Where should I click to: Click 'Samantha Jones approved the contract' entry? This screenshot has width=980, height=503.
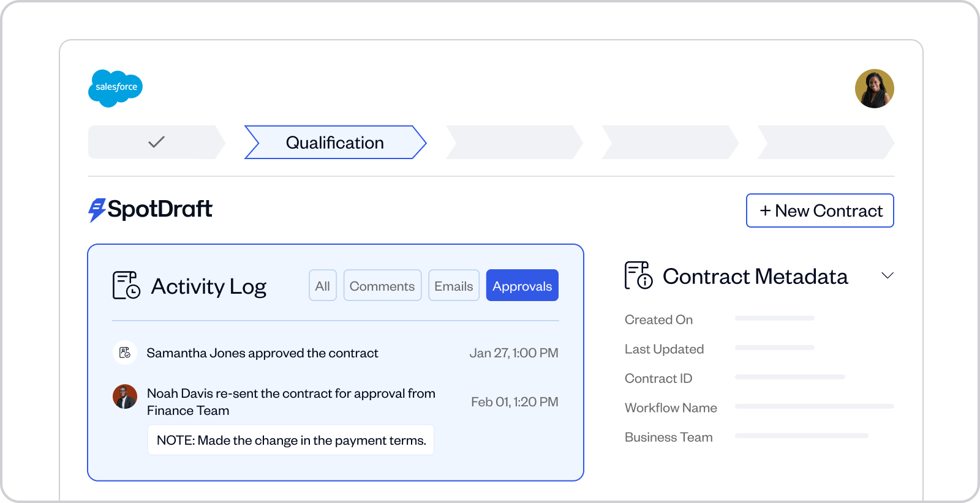pyautogui.click(x=262, y=353)
